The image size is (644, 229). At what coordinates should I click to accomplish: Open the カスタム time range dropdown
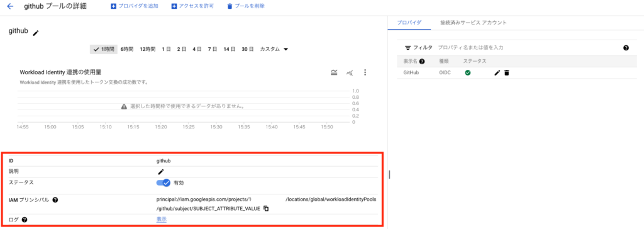[274, 49]
